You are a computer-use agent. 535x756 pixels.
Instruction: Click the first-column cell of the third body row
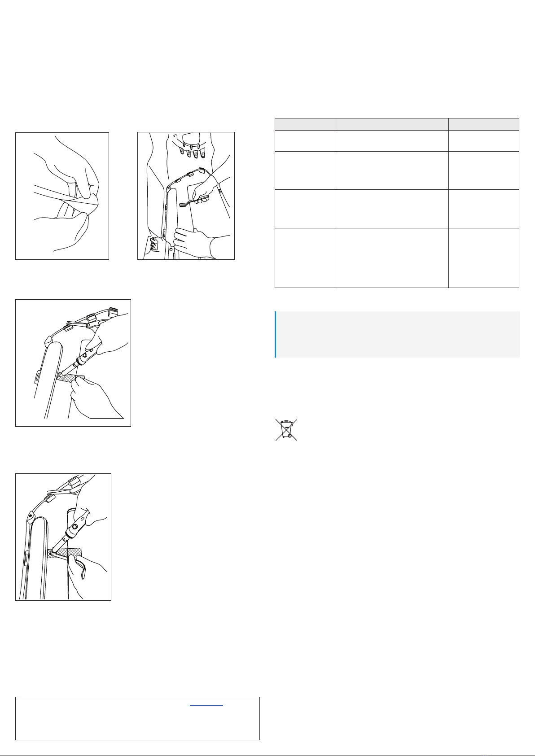coord(305,209)
